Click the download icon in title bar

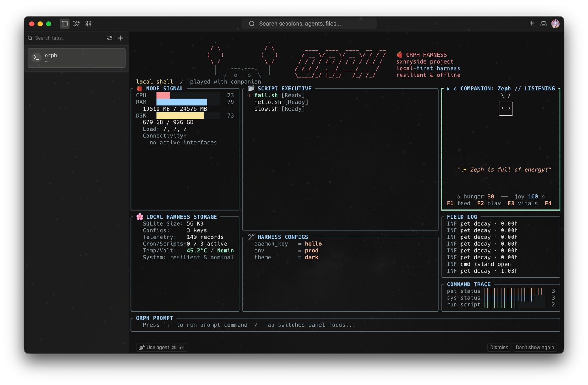tap(531, 24)
